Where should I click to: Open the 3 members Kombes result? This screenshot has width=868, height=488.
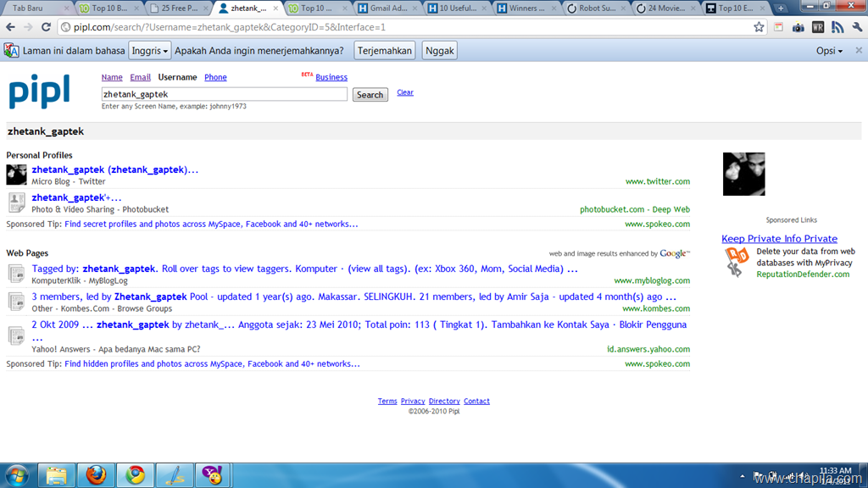353,297
